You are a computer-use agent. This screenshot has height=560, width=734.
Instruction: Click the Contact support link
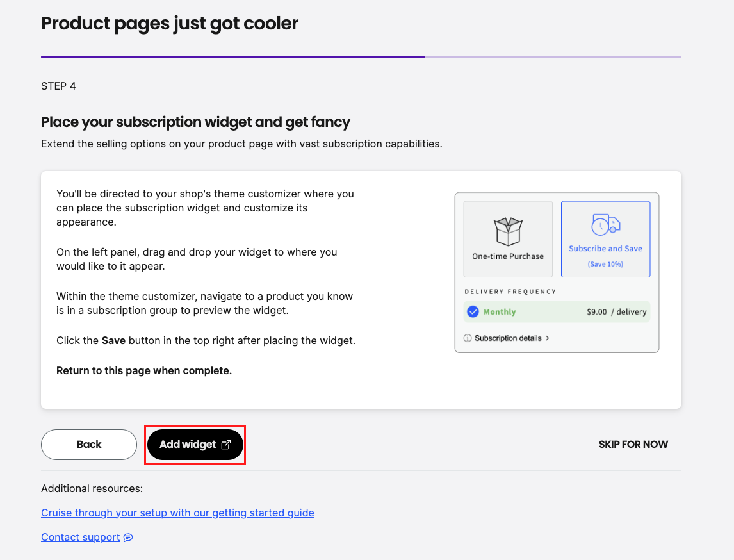point(80,537)
